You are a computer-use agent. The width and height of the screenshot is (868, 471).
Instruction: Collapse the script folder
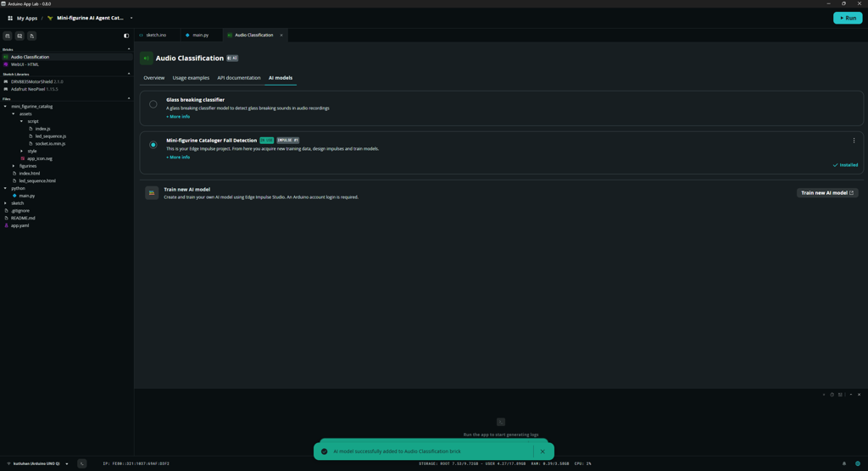[x=21, y=121]
